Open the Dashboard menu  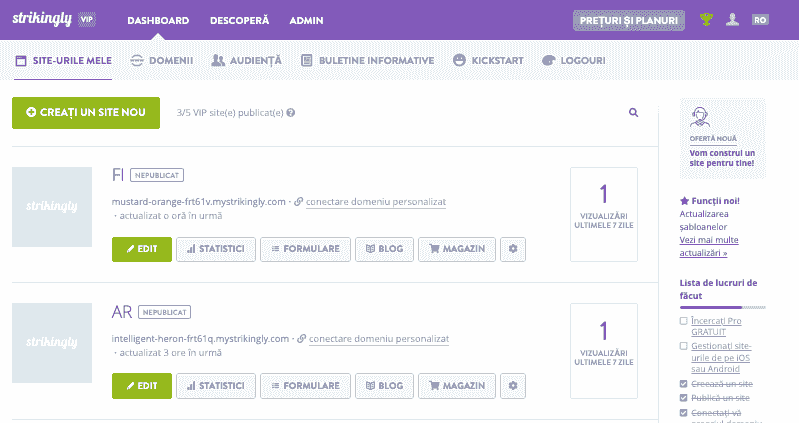pyautogui.click(x=158, y=20)
